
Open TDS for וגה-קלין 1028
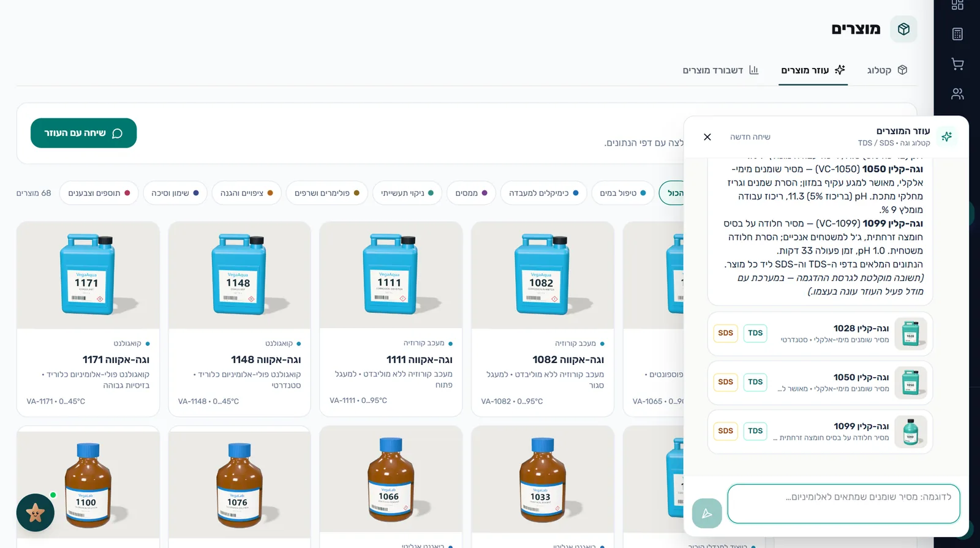click(755, 333)
